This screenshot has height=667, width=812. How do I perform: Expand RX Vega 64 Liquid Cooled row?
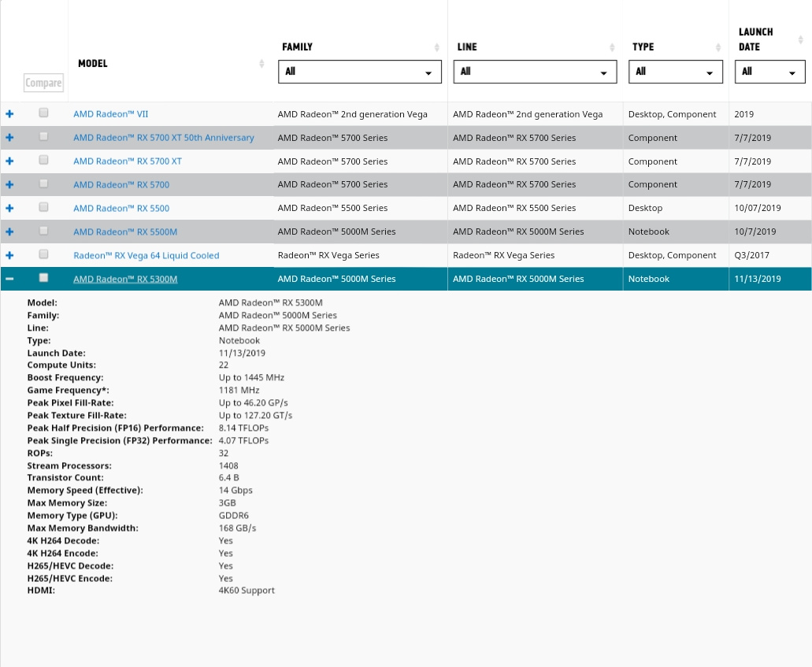coord(9,255)
